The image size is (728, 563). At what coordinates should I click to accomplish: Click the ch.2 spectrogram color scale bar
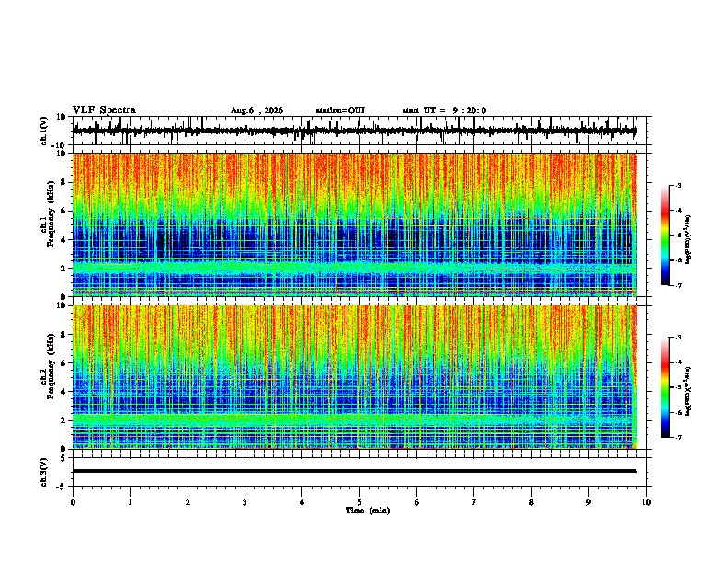pos(665,387)
